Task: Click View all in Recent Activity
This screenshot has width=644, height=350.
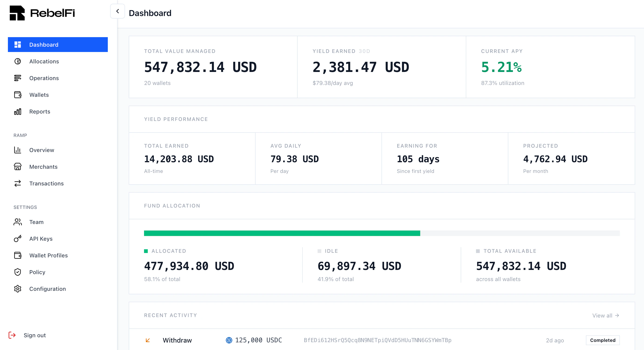Action: click(606, 315)
